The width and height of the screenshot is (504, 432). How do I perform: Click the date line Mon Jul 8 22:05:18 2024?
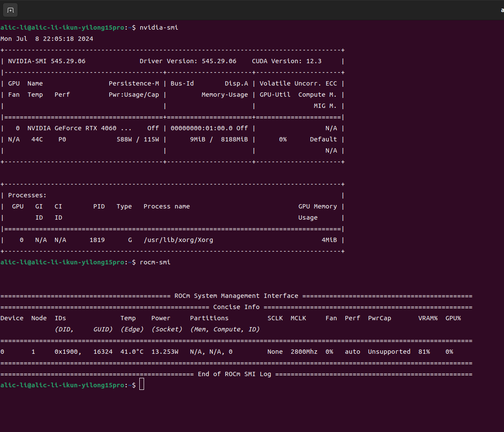[x=47, y=39]
